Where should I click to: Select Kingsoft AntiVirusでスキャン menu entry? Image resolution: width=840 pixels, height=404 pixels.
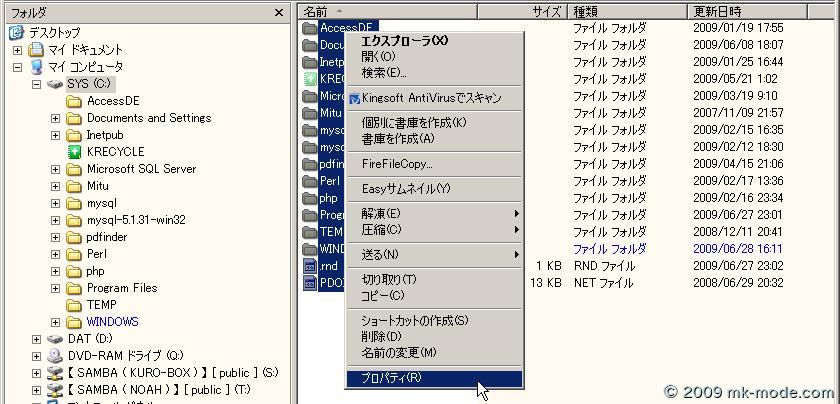point(434,99)
